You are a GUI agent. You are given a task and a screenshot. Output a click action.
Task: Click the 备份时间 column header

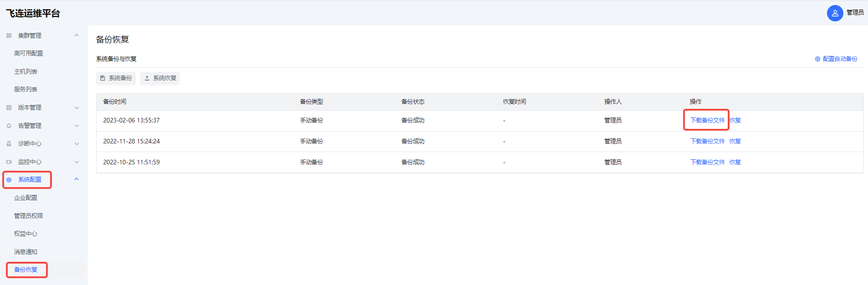(115, 102)
